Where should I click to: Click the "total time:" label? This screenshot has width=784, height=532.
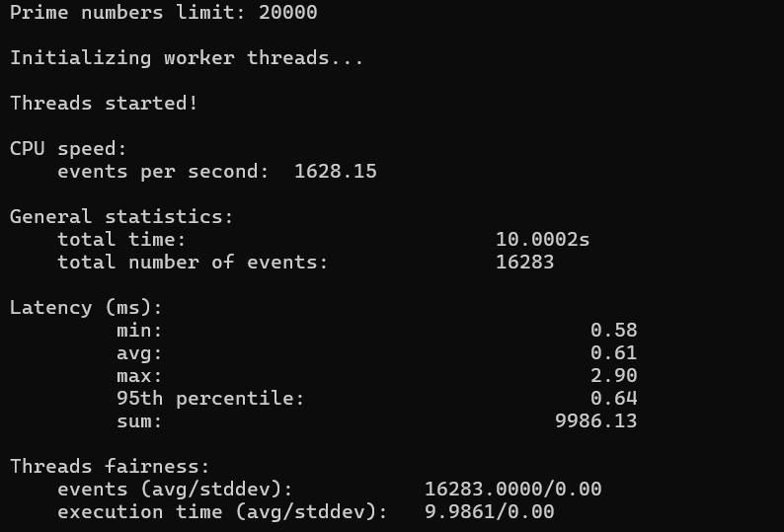click(x=121, y=240)
